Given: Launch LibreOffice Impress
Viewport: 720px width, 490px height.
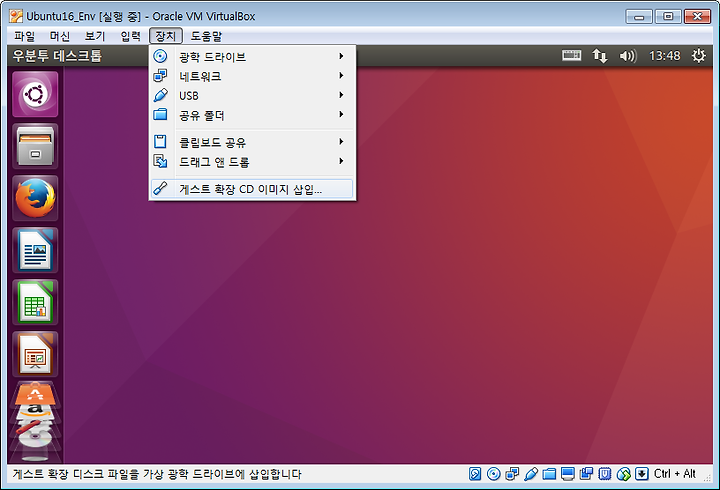Looking at the screenshot, I should 35,354.
